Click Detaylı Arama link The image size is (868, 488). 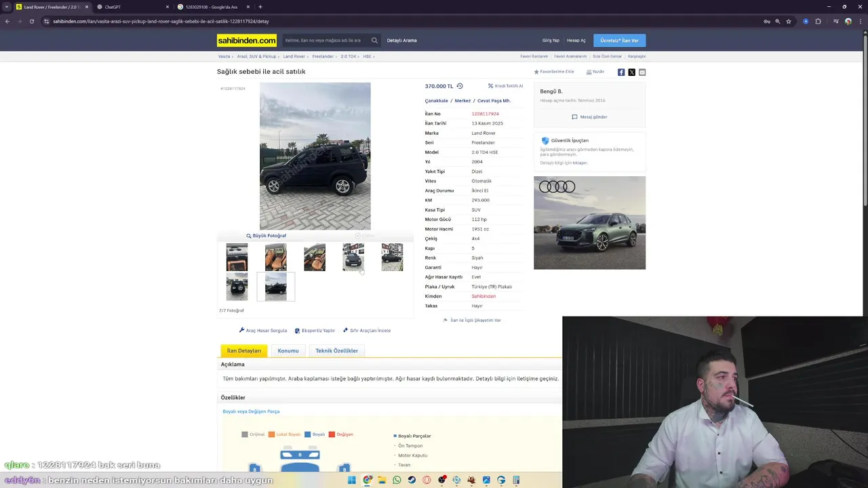401,40
